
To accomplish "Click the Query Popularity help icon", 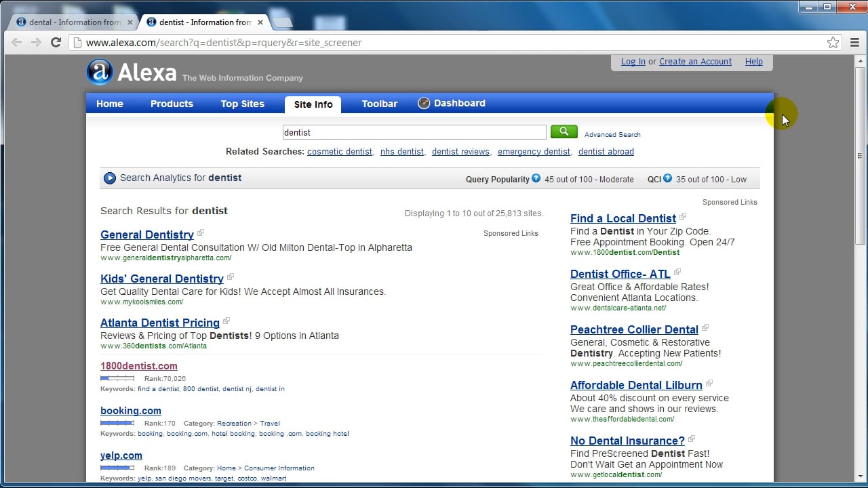I will coord(536,178).
